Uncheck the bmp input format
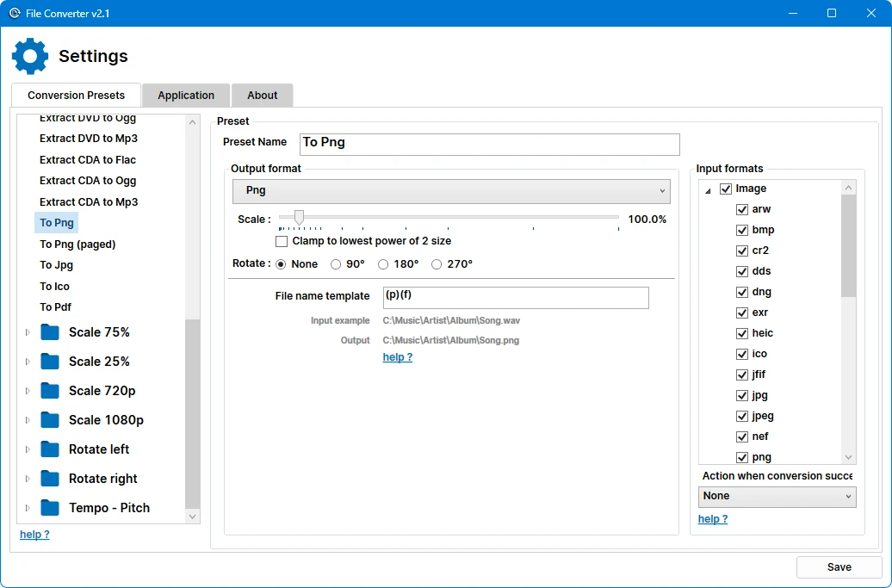The image size is (892, 588). [741, 230]
